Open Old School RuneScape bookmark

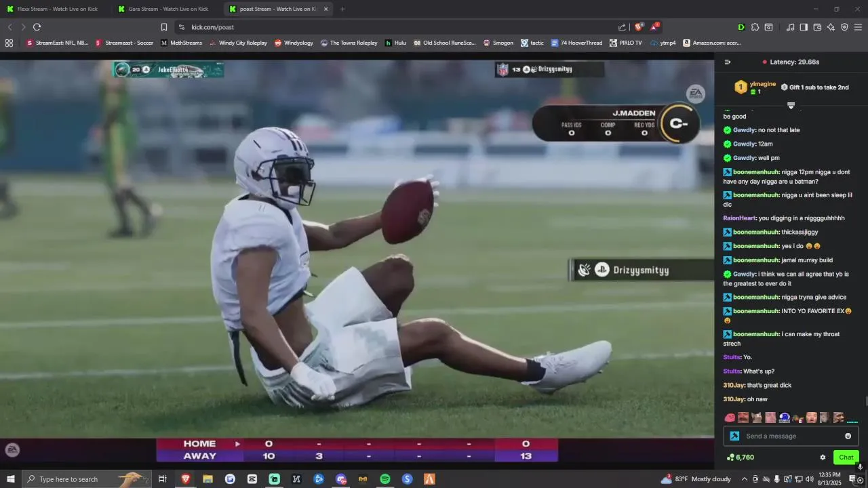(444, 43)
